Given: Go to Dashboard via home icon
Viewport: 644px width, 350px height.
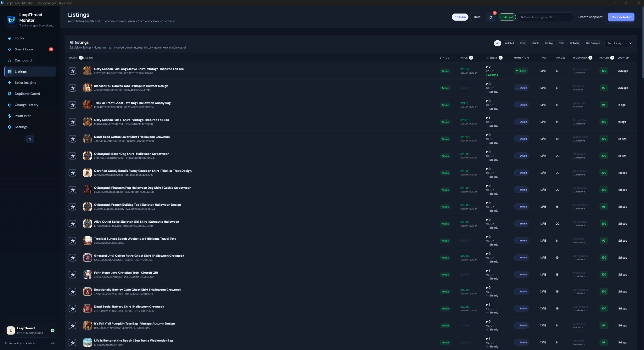Looking at the screenshot, I should (9, 60).
